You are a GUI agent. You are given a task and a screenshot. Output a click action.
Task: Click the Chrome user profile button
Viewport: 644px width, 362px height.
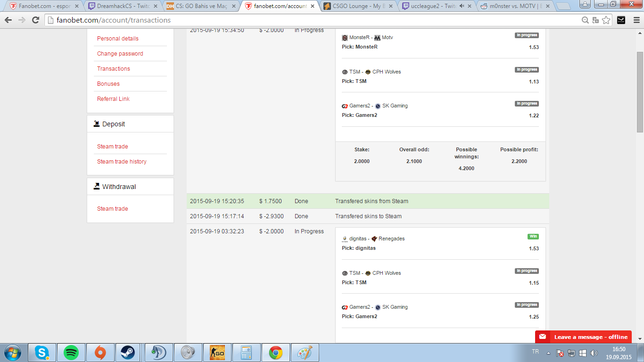point(585,4)
